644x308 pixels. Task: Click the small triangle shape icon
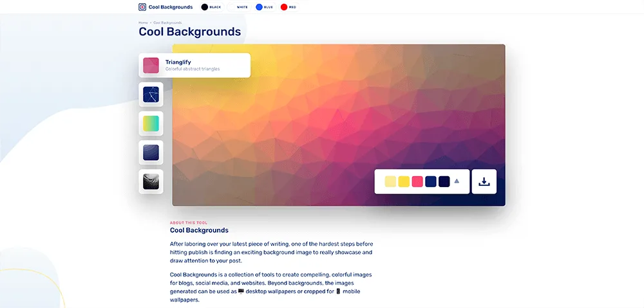pos(457,181)
